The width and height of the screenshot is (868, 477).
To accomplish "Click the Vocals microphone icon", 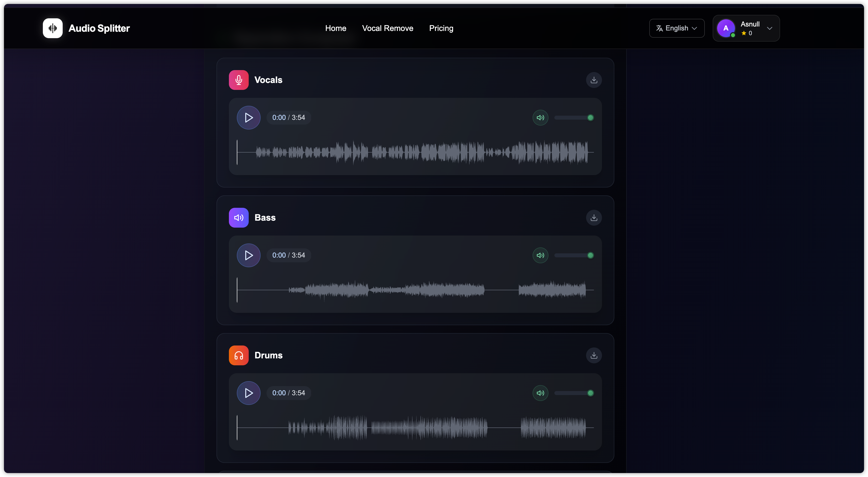I will tap(239, 80).
